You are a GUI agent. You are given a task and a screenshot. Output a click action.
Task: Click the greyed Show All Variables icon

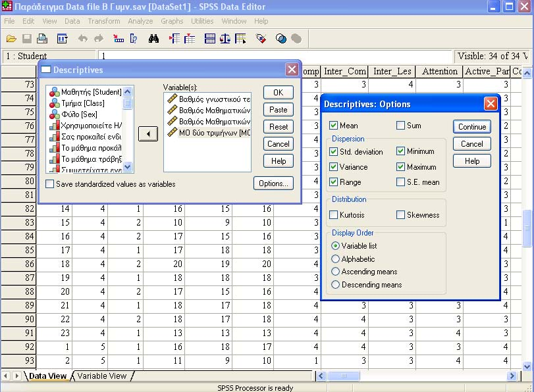coord(296,39)
